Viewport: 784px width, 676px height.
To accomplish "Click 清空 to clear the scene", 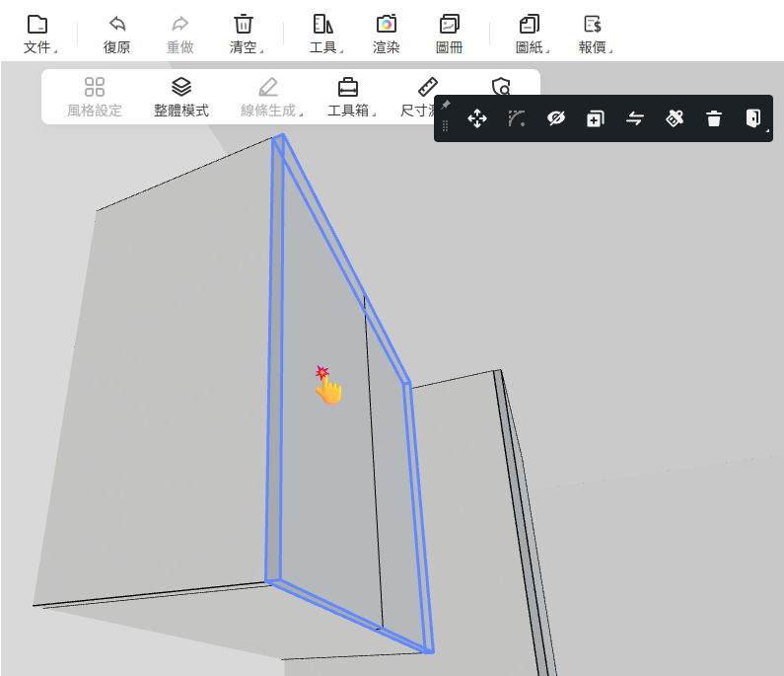I will coord(244,34).
